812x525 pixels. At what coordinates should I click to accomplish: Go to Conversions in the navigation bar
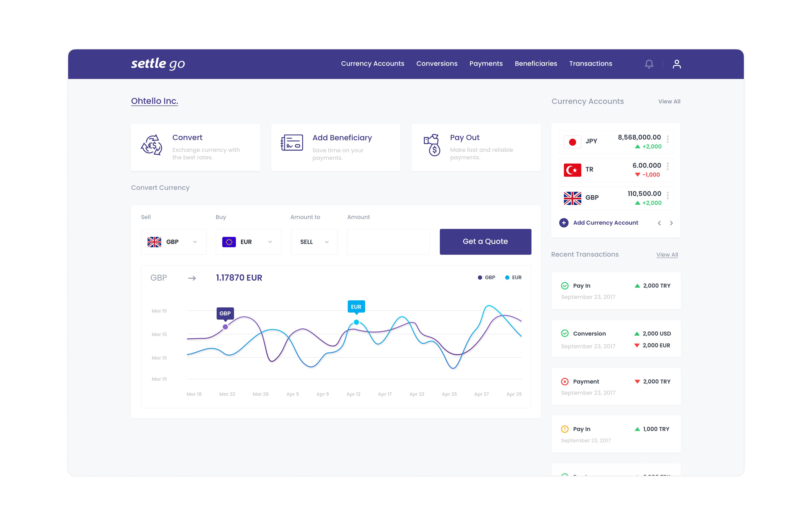point(437,64)
